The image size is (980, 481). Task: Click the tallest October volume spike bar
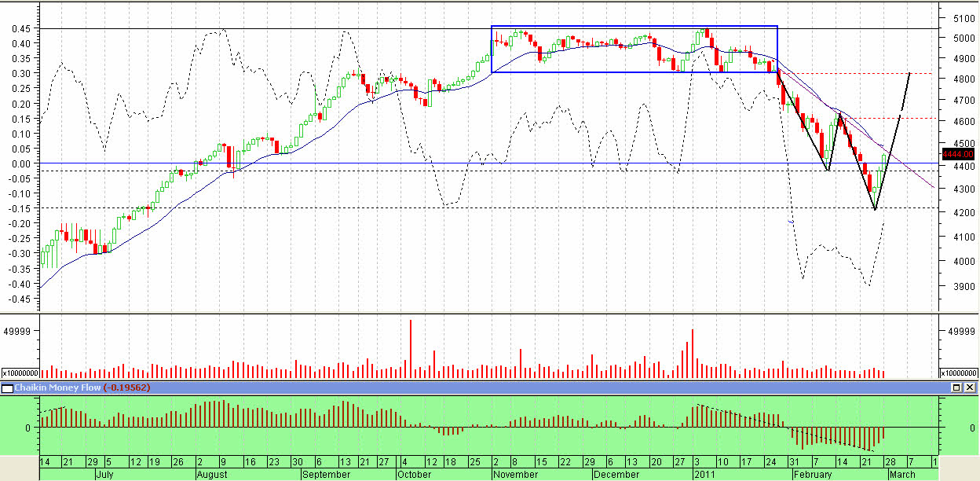411,348
